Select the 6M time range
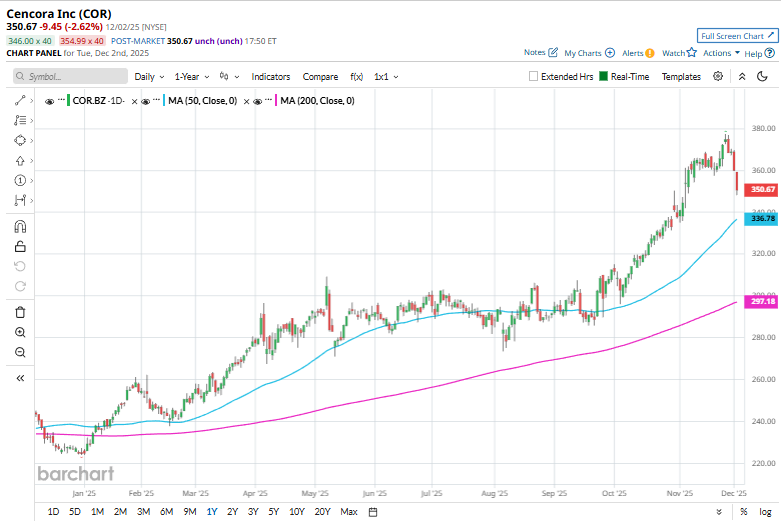The width and height of the screenshot is (781, 526). pyautogui.click(x=166, y=512)
